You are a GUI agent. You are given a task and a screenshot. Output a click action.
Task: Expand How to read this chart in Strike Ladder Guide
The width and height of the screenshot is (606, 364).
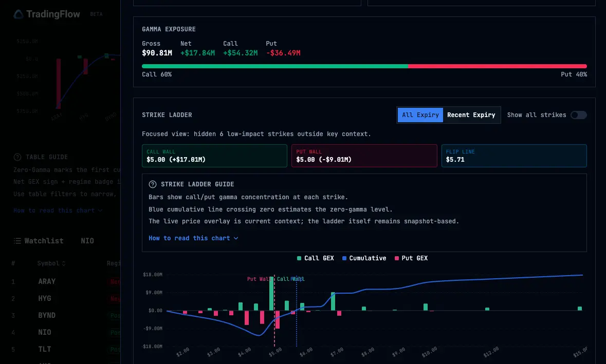[x=193, y=238]
